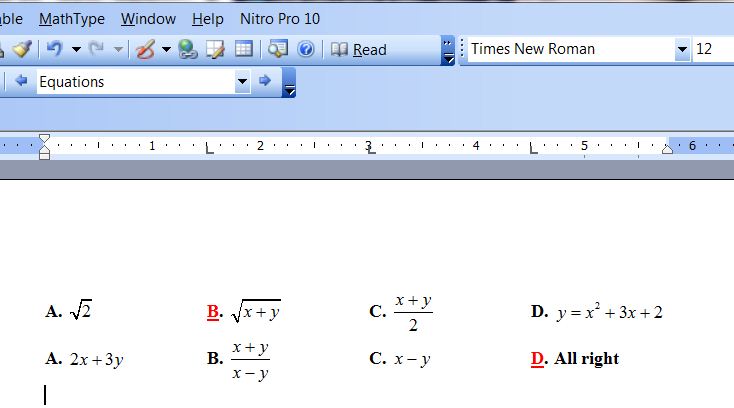Click the First Line Indent ruler marker

coord(44,139)
